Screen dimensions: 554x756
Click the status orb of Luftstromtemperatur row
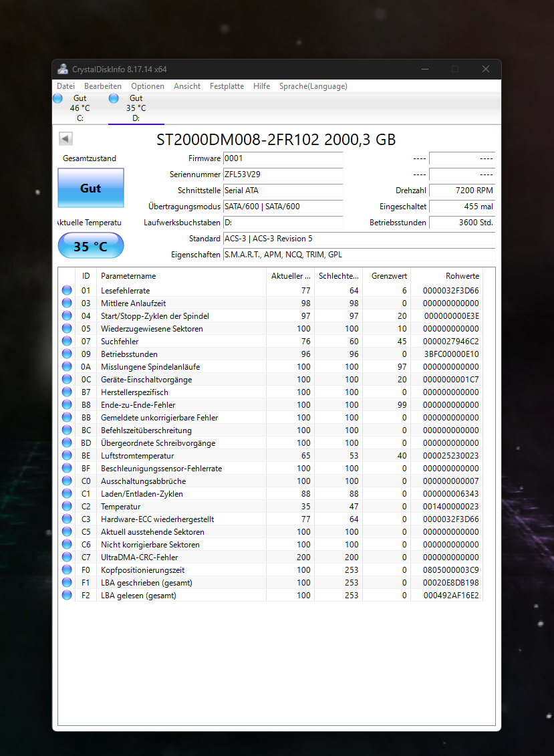point(67,455)
